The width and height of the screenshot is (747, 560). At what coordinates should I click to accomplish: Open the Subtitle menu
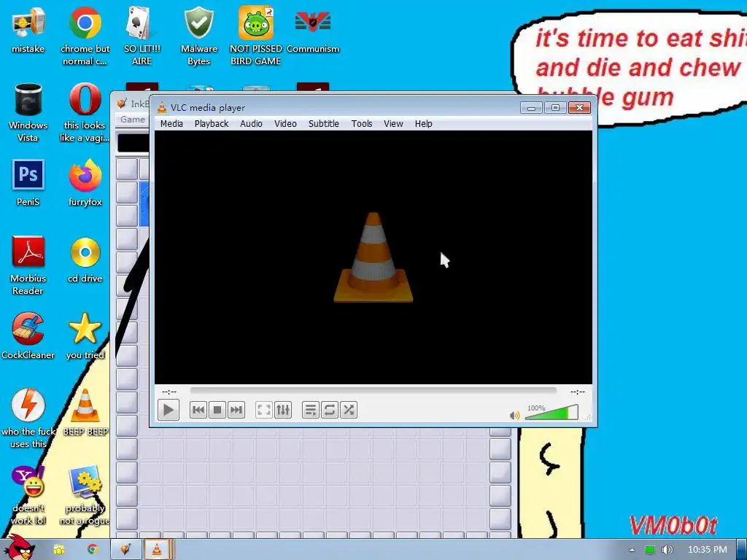tap(323, 124)
